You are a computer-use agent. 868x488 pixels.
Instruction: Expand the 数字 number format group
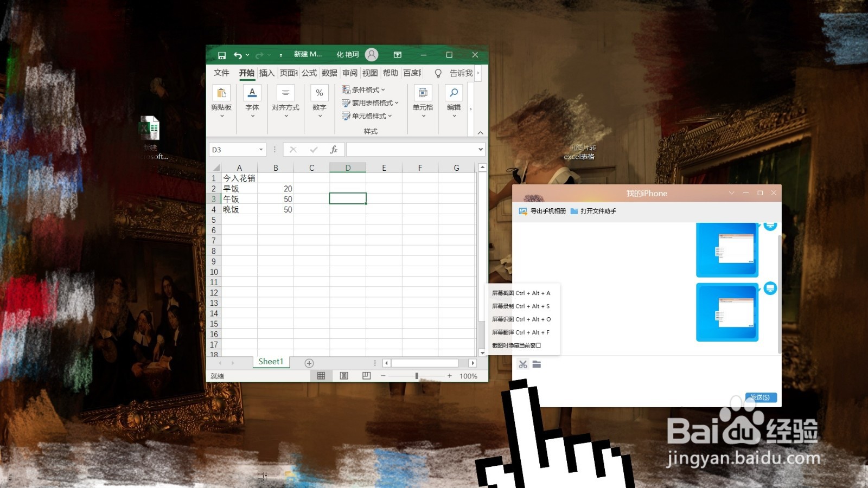pos(320,102)
